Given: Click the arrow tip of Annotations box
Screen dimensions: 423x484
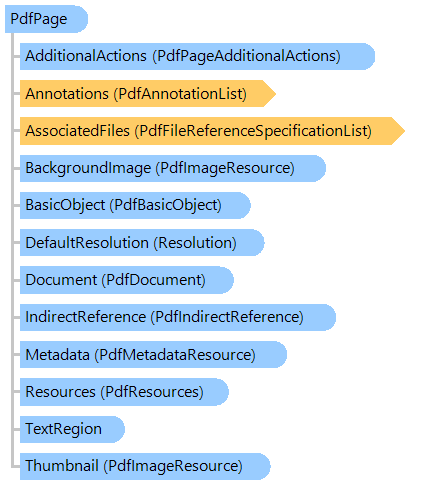Looking at the screenshot, I should [269, 94].
